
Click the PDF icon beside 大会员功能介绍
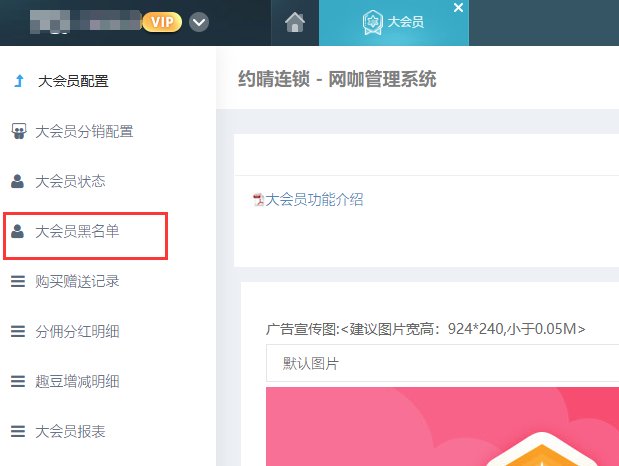258,200
